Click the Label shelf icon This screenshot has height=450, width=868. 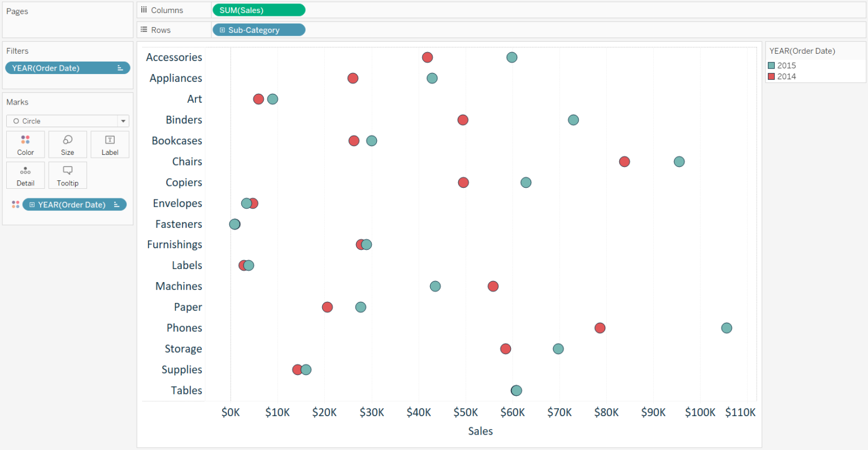point(109,144)
